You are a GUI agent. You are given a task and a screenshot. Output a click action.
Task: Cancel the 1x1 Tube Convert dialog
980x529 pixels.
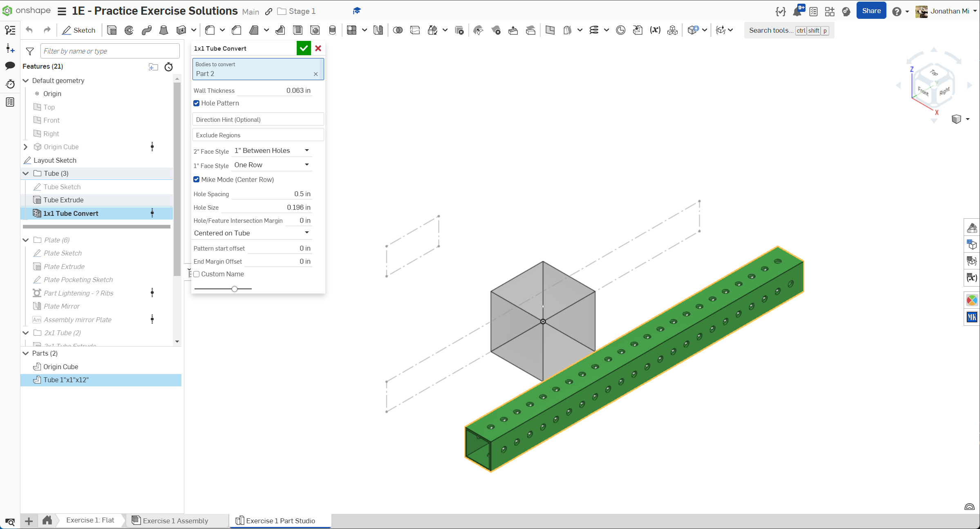pyautogui.click(x=318, y=48)
